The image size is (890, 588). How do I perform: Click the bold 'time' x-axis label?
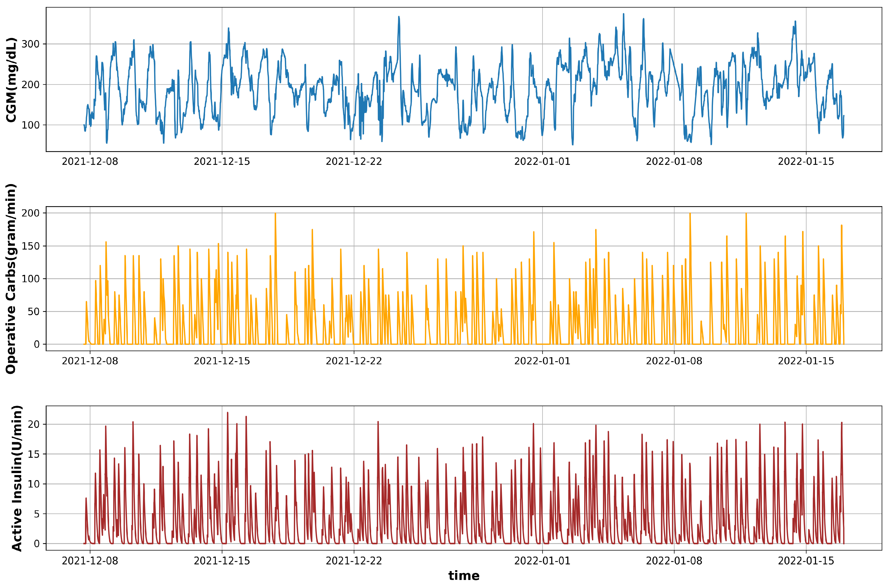pyautogui.click(x=464, y=576)
